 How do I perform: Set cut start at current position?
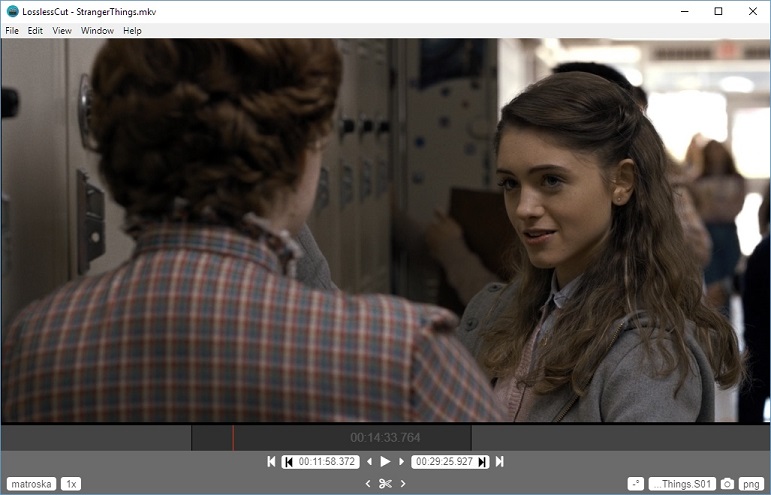289,462
